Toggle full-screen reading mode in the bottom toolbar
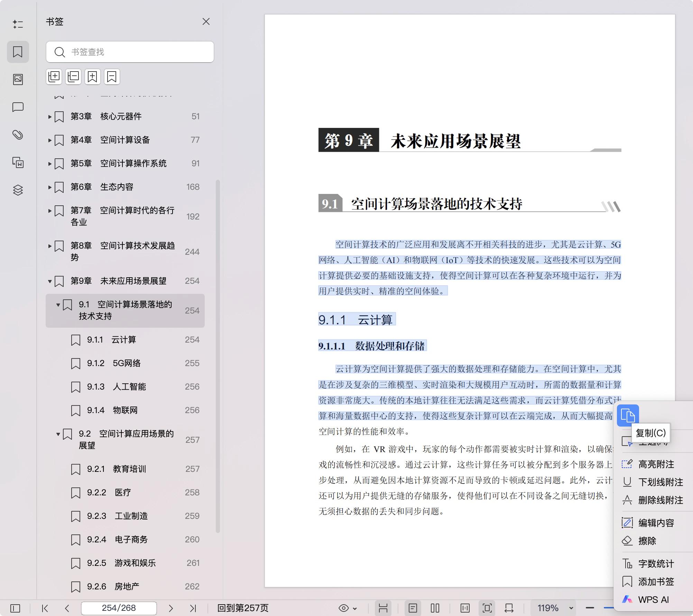 [487, 608]
